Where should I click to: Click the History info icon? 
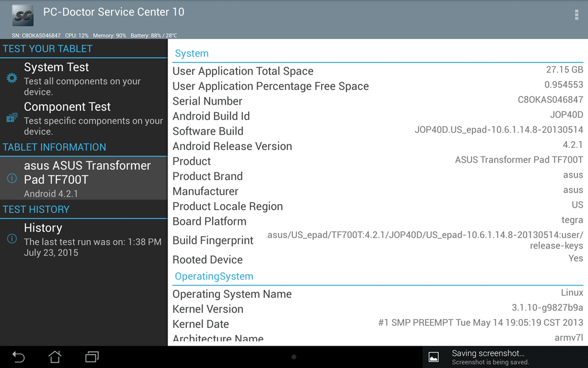click(x=11, y=239)
